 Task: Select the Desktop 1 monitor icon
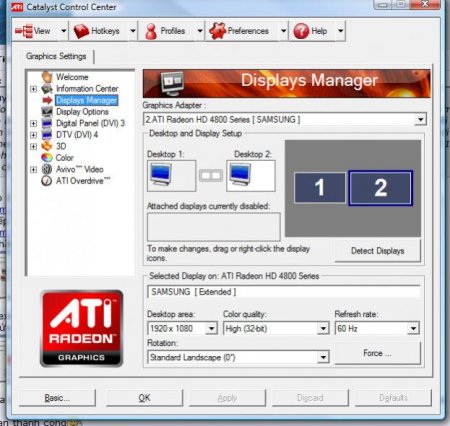[x=161, y=174]
